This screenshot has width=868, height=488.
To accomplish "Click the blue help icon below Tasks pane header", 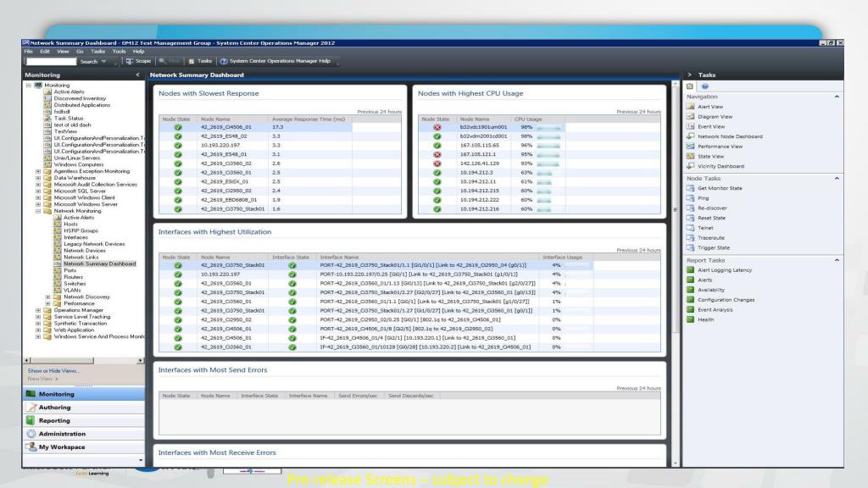I will 704,86.
